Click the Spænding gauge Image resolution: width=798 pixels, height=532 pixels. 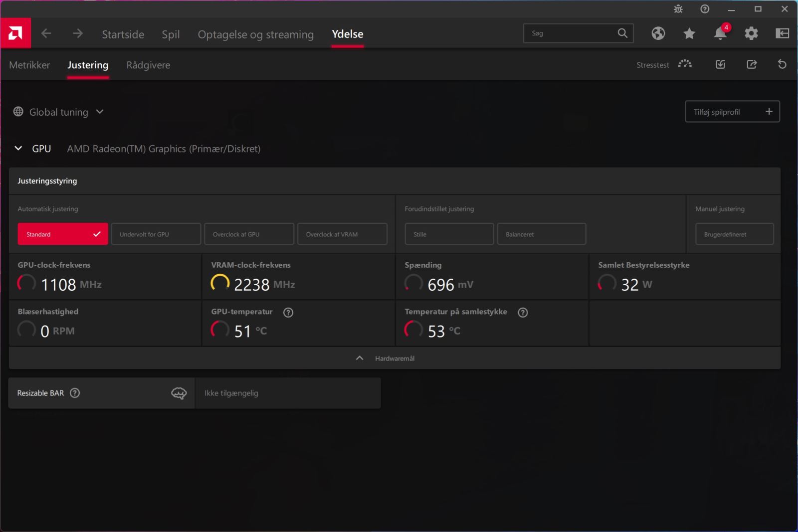tap(413, 283)
